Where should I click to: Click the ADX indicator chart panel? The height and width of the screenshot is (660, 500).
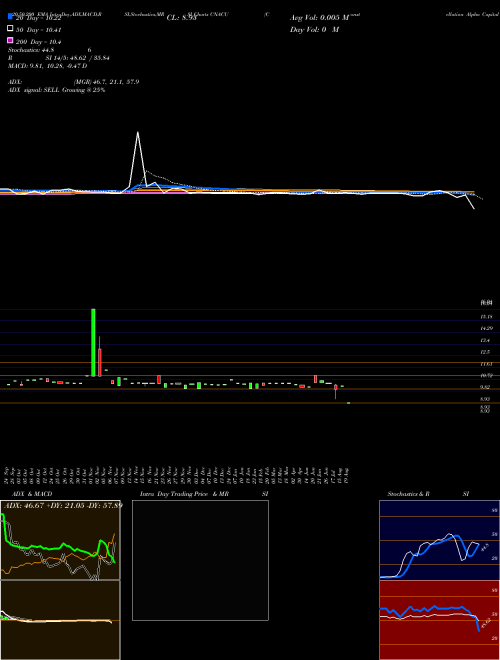click(60, 540)
